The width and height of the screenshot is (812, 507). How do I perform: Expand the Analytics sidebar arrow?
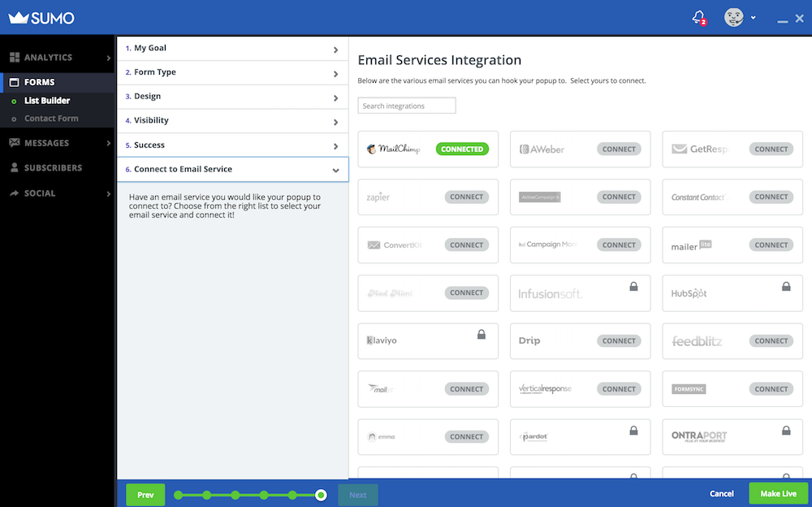click(108, 58)
